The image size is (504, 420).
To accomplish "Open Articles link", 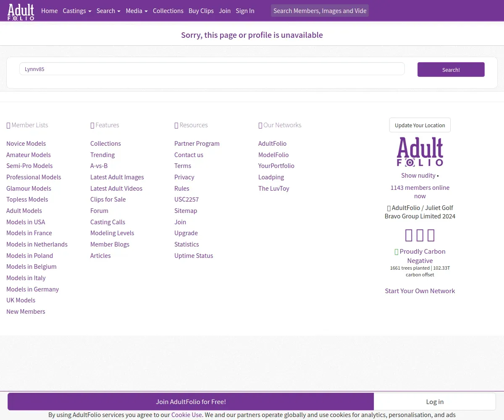I will tap(100, 255).
